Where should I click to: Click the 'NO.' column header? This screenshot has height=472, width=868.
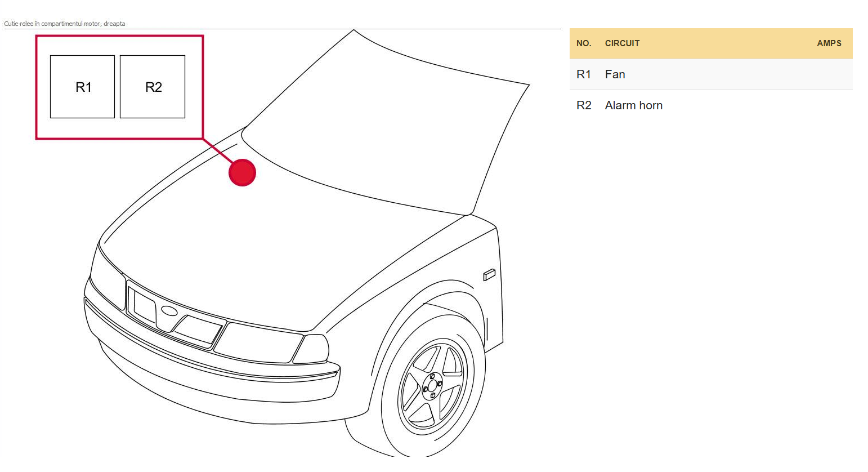[584, 43]
